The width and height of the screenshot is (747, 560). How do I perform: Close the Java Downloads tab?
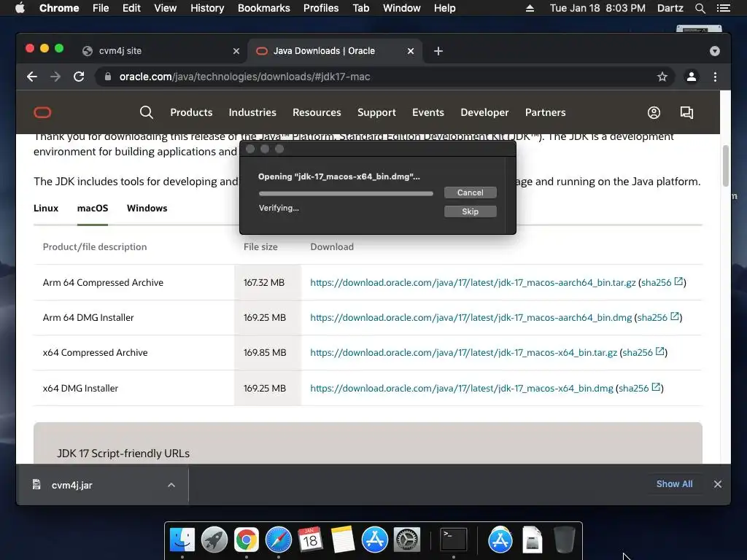411,51
